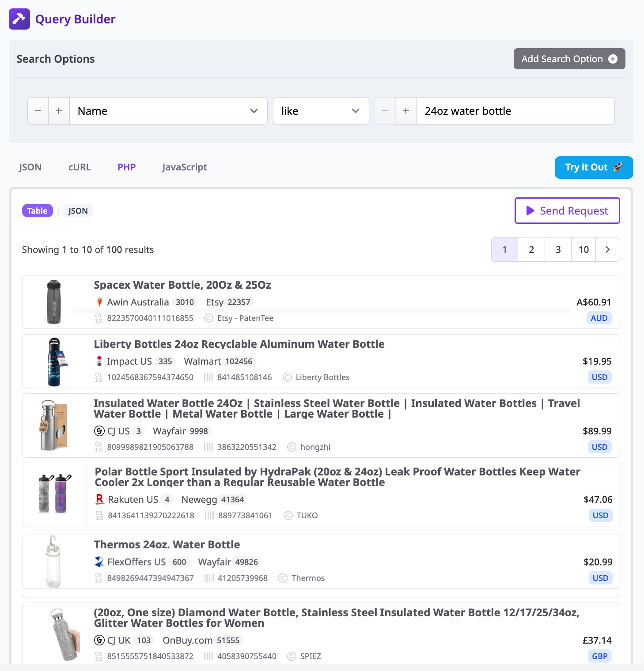Click the £37.14 price
This screenshot has width=644, height=671.
[x=597, y=640]
